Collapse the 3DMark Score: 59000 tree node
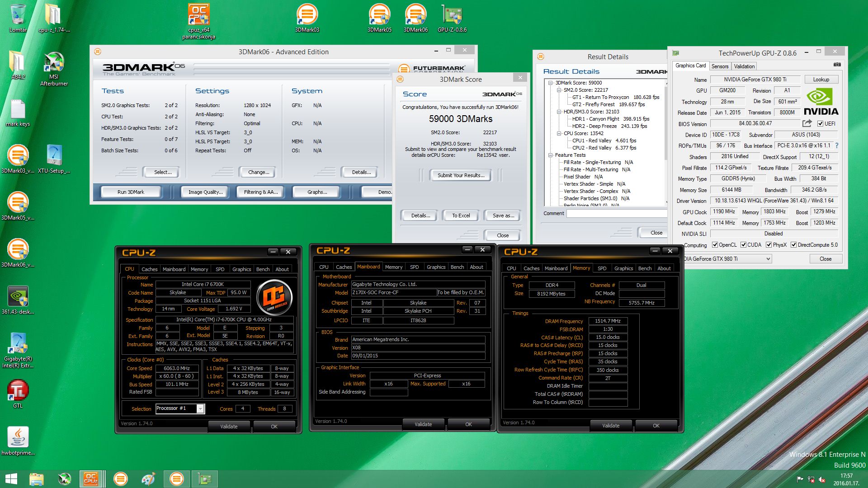 point(550,83)
